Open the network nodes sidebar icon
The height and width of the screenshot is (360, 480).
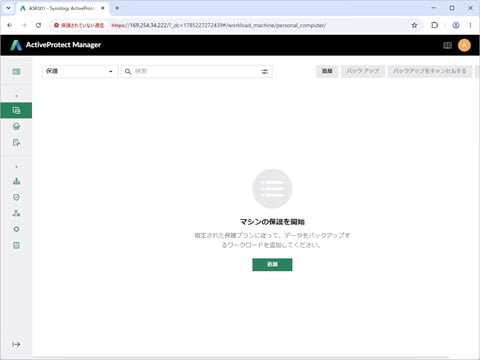point(16,213)
